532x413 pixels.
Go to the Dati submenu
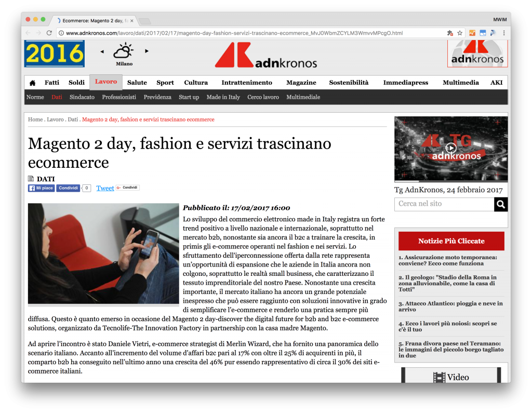(x=57, y=97)
